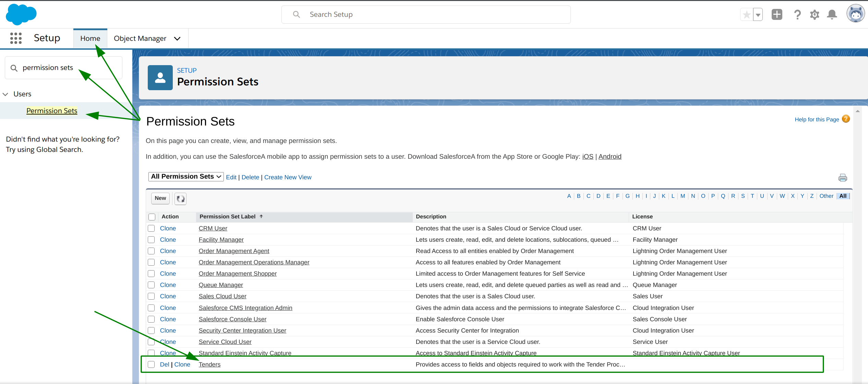Click the favorites star icon
This screenshot has height=384, width=868.
[x=747, y=15]
